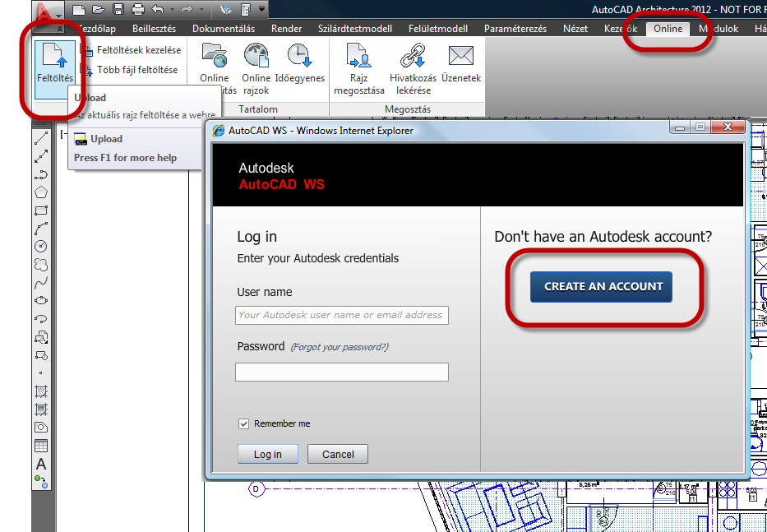Viewport: 767px width, 532px height.
Task: Open the Paraméterezés ribbon tab
Action: tap(515, 29)
